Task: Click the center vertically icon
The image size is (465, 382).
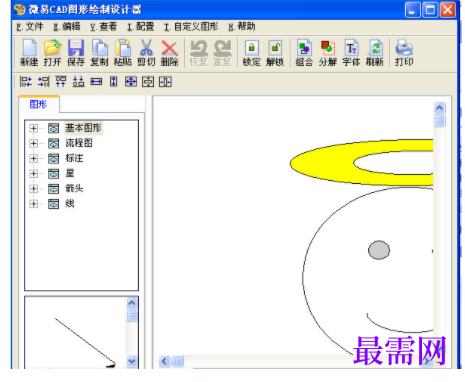Action: coord(148,81)
